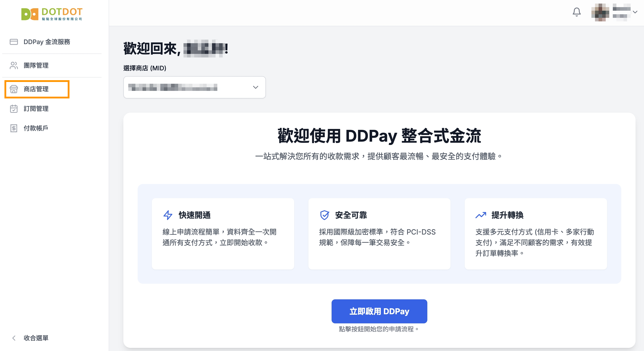Click the 線上申請流程簡單 description text
Image resolution: width=644 pixels, height=351 pixels.
[x=220, y=237]
